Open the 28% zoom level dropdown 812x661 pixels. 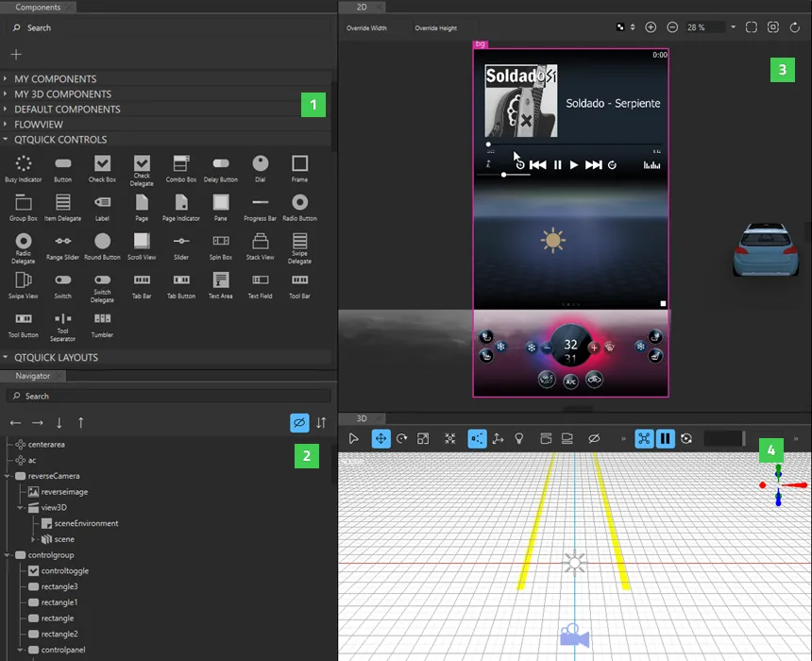click(x=735, y=26)
